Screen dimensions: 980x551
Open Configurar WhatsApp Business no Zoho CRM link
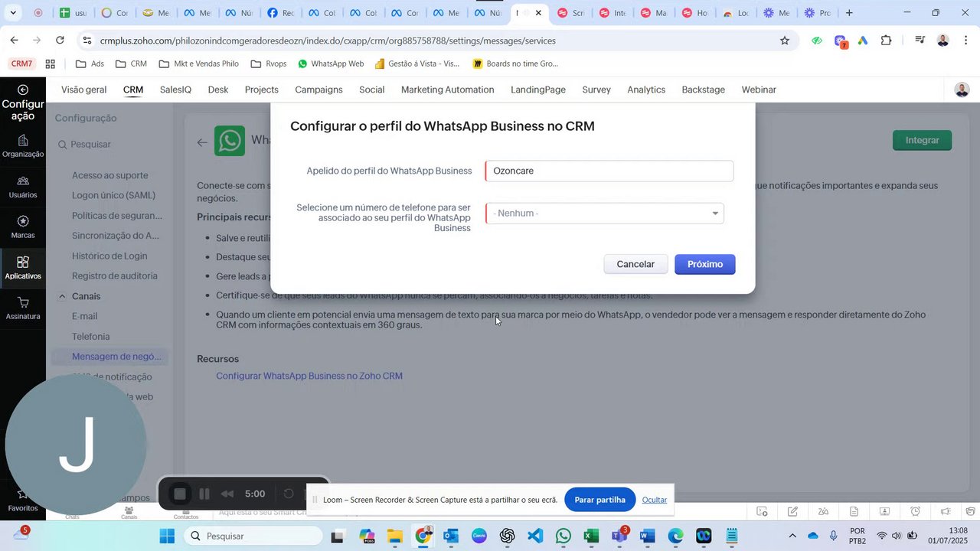coord(309,376)
